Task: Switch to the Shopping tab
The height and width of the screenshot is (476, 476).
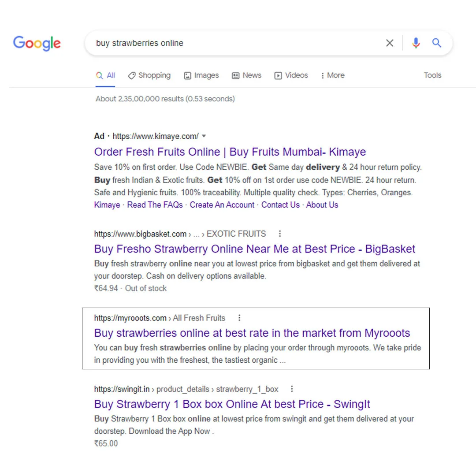Action: coord(149,75)
